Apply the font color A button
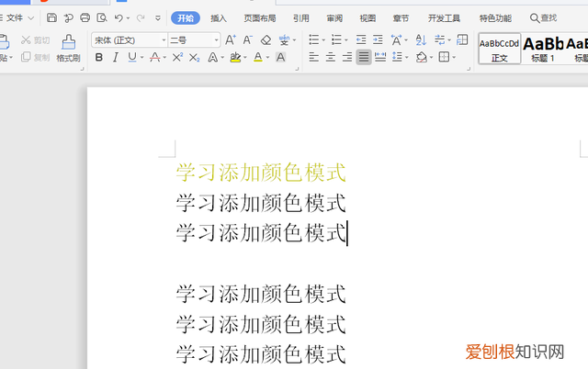 point(258,57)
